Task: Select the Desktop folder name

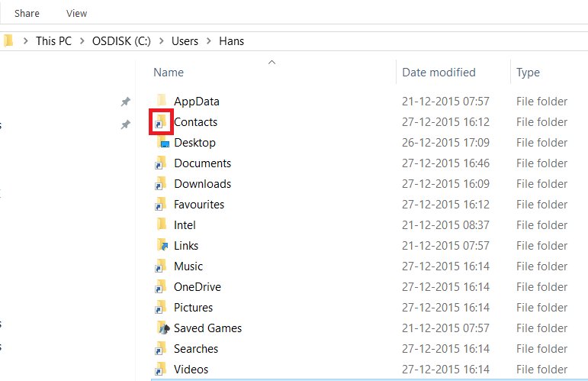Action: [194, 143]
